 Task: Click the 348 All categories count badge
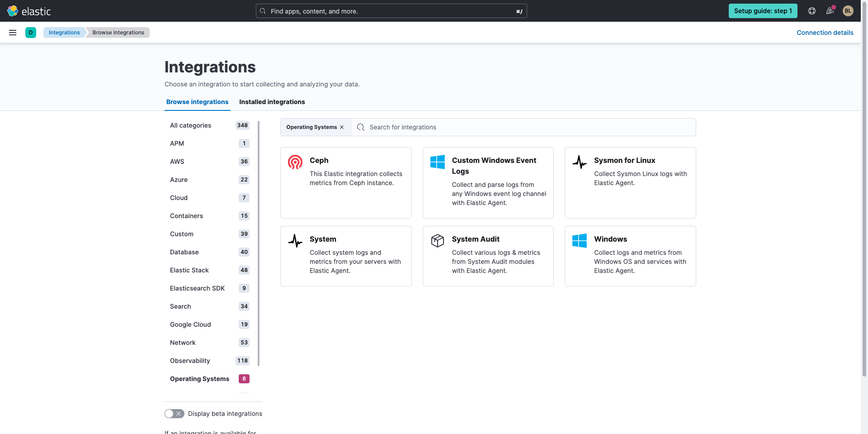(242, 125)
